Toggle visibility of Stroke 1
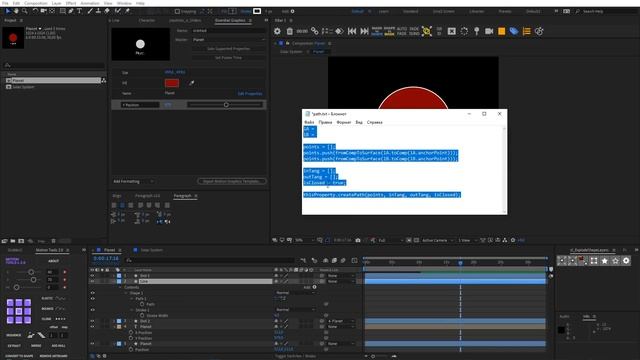Image resolution: width=640 pixels, height=360 pixels. (x=92, y=310)
